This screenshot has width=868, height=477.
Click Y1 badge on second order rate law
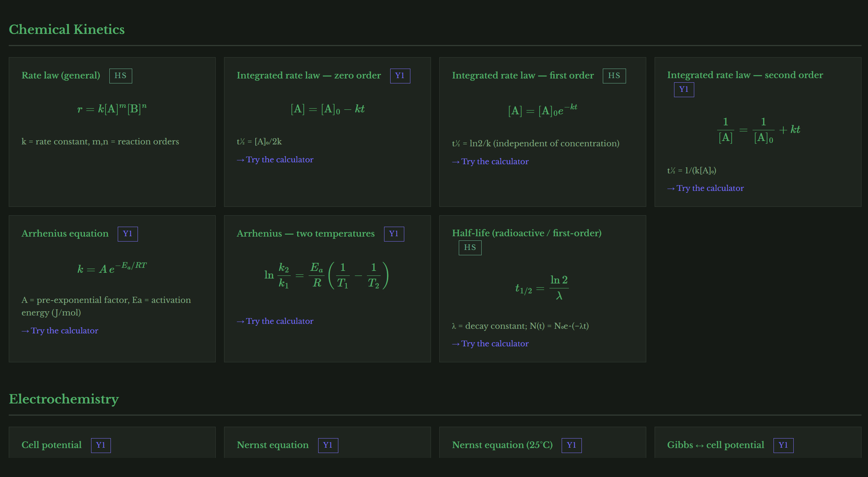[x=684, y=90]
